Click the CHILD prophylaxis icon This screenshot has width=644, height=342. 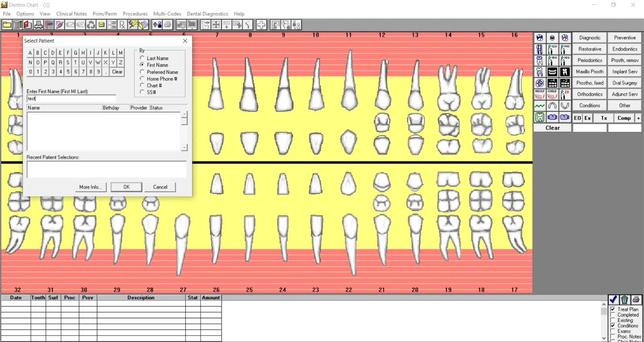point(552,94)
